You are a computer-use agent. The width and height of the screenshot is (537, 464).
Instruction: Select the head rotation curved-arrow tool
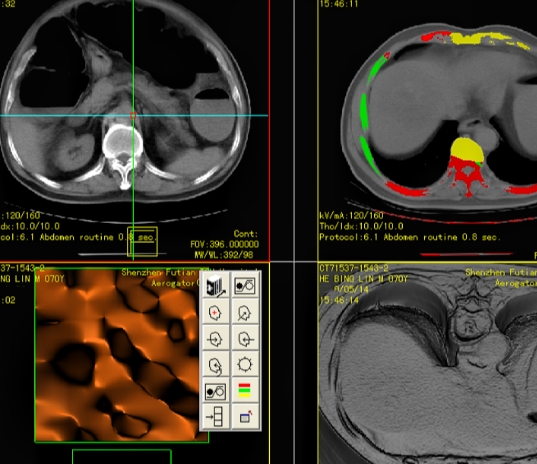[x=215, y=365]
